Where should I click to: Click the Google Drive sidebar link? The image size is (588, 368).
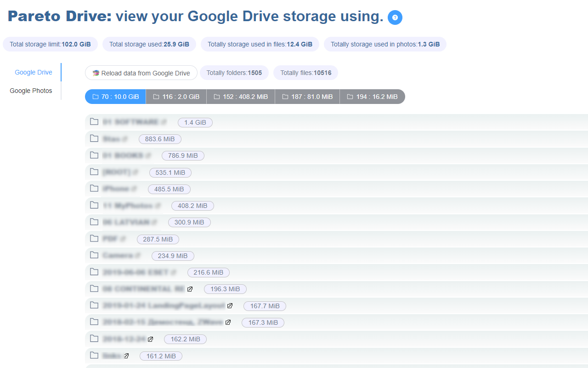coord(34,72)
